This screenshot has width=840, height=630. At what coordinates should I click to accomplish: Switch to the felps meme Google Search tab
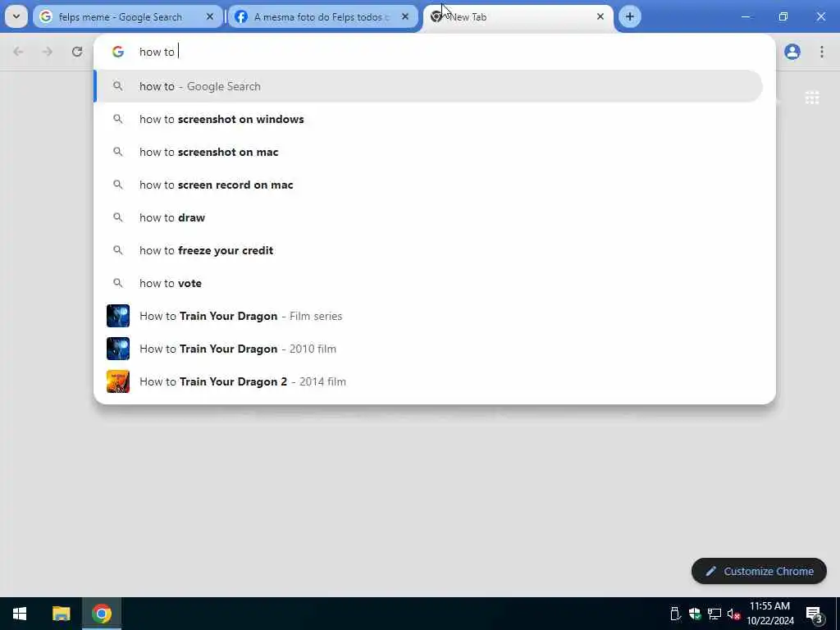click(x=127, y=16)
